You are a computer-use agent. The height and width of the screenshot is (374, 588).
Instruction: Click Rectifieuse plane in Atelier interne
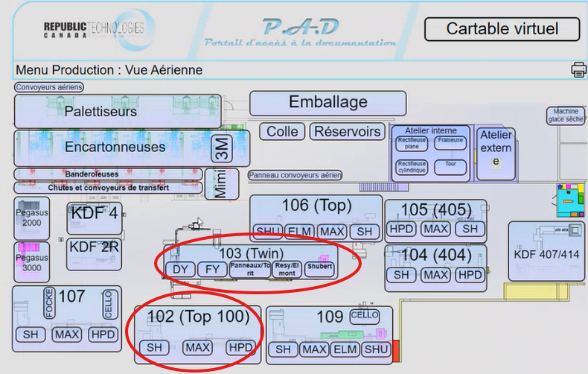(412, 143)
